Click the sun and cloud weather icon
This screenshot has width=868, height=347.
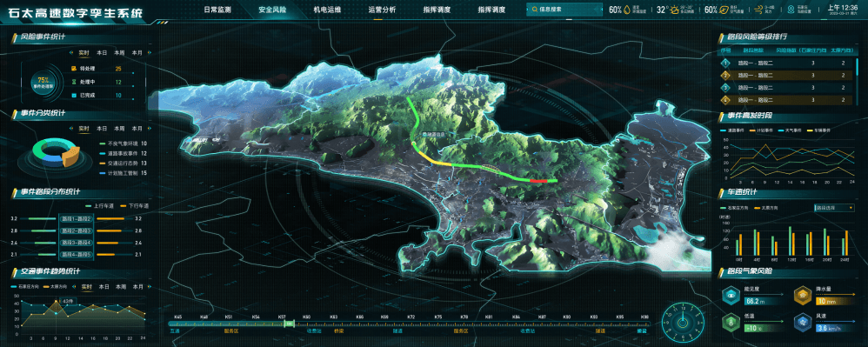[675, 10]
